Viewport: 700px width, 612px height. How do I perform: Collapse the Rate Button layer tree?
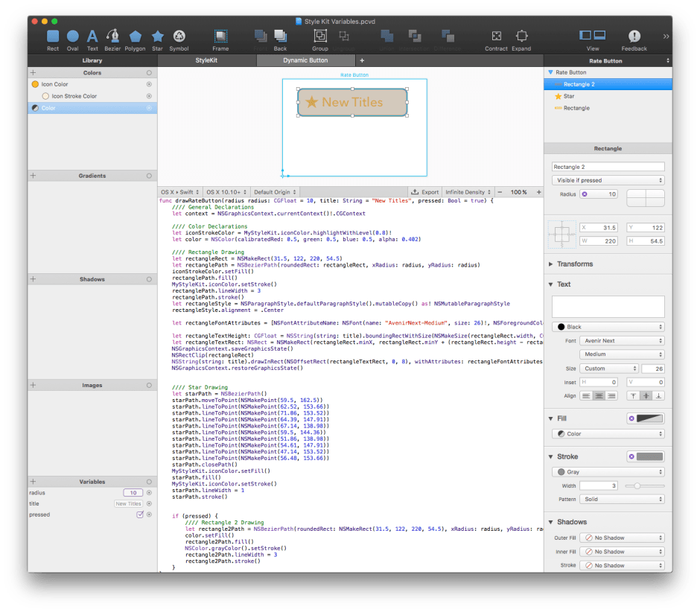click(551, 72)
